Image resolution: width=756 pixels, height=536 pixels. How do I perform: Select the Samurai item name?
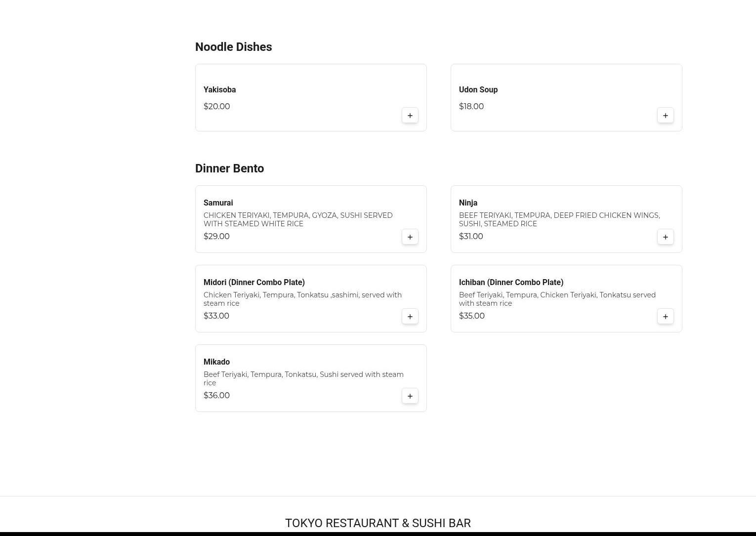[x=218, y=203]
